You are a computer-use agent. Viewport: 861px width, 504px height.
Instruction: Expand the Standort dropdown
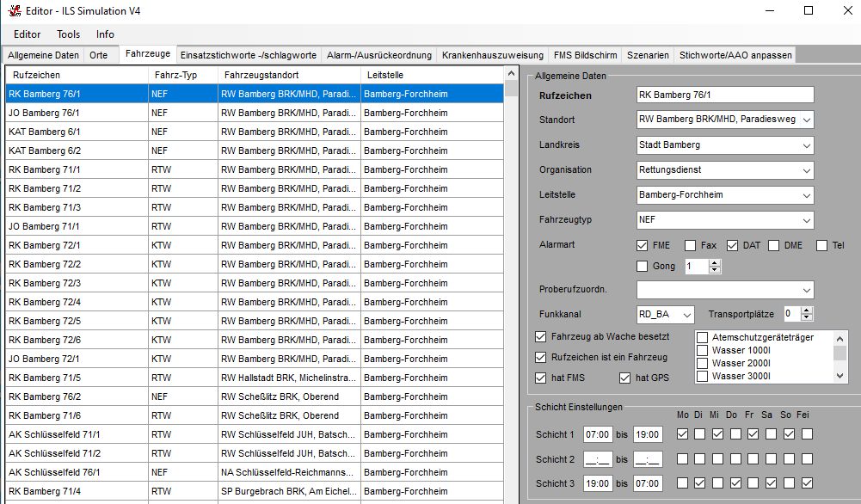pos(805,120)
